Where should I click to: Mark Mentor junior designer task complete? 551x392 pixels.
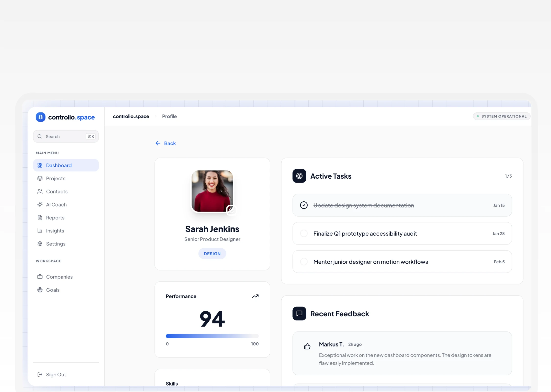(x=304, y=262)
